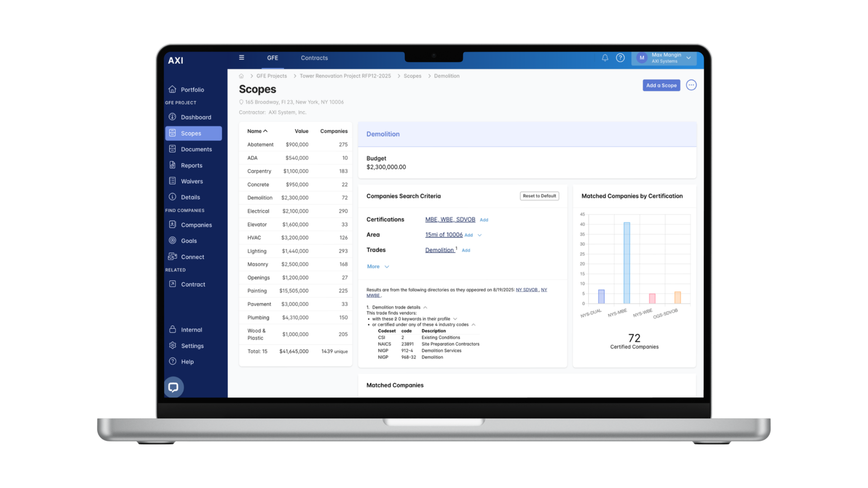Image resolution: width=868 pixels, height=488 pixels.
Task: Add an area via Add link
Action: pyautogui.click(x=469, y=235)
